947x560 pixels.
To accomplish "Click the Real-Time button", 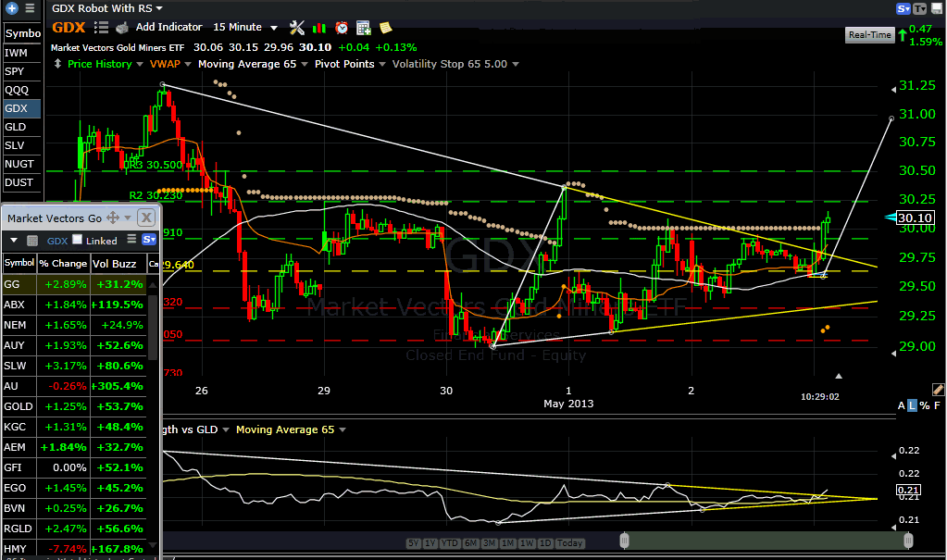I will (869, 35).
